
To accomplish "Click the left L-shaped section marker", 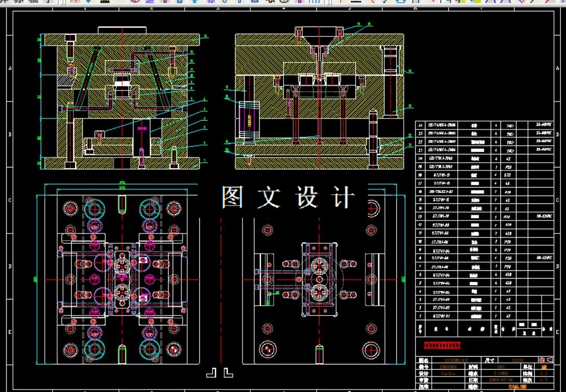I will 211,373.
